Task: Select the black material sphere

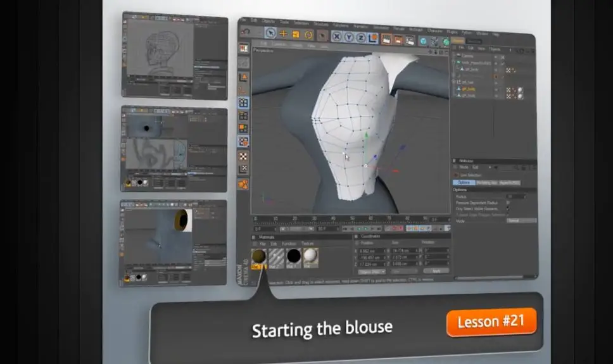Action: pyautogui.click(x=294, y=257)
